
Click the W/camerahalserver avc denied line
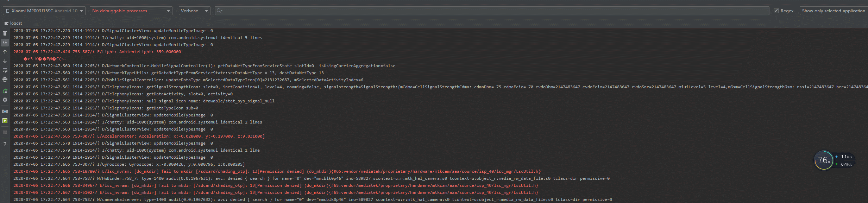click(x=313, y=199)
